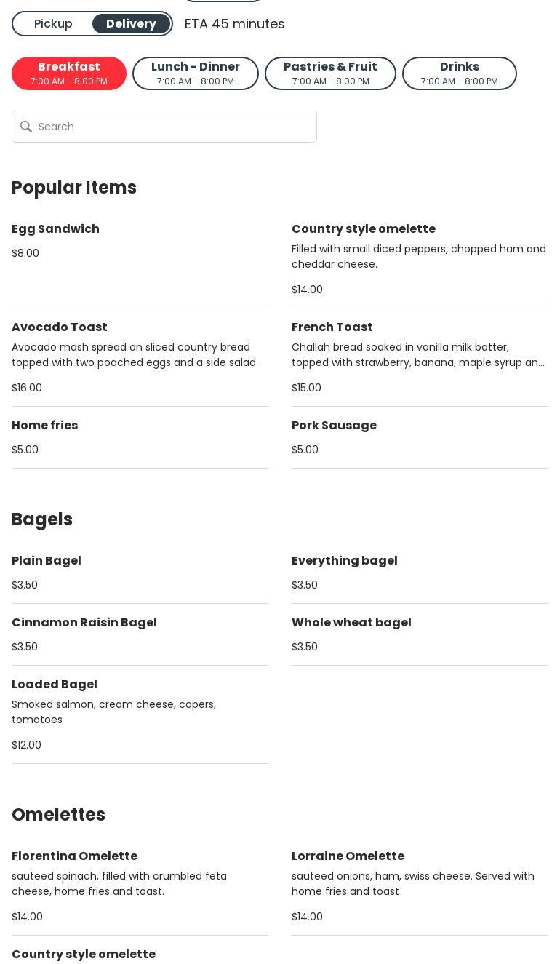Add Pork Sausage item
The image size is (560, 964).
(x=335, y=426)
